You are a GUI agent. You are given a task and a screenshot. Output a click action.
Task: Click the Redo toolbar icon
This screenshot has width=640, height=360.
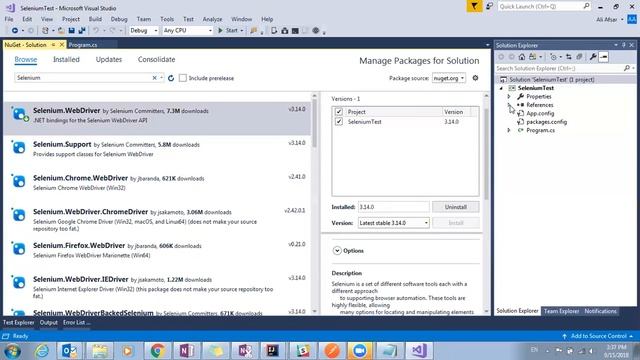point(113,31)
